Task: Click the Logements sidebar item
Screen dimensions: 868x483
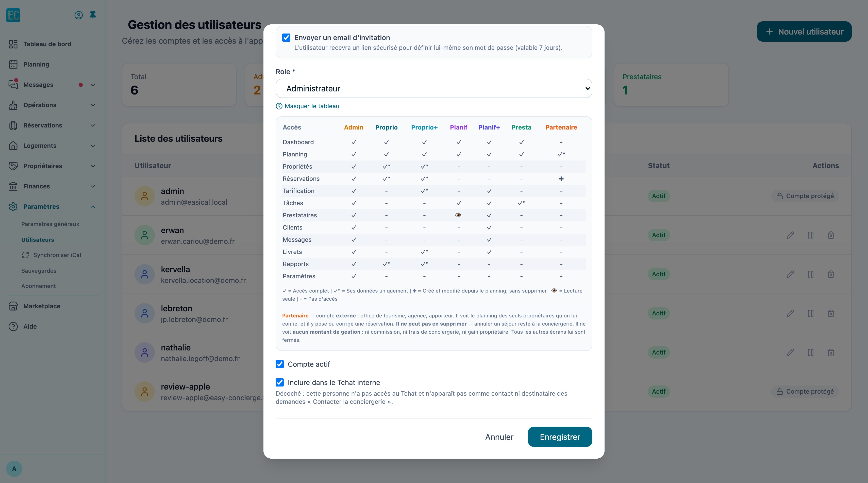Action: [x=52, y=146]
